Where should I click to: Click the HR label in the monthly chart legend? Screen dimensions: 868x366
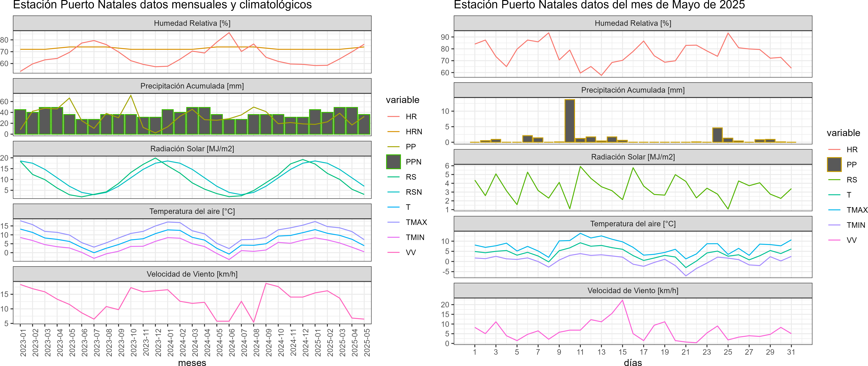coord(411,117)
